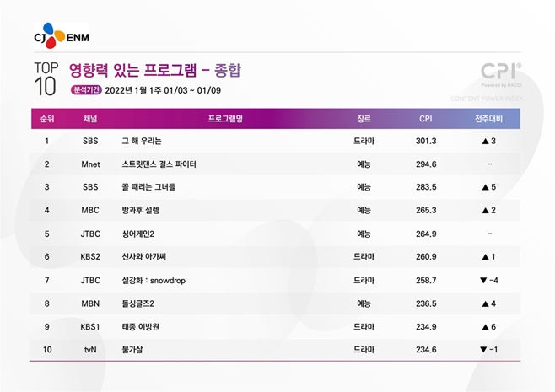
Task: Click the up arrow for 골 때리는 그녀들
Action: pyautogui.click(x=482, y=186)
